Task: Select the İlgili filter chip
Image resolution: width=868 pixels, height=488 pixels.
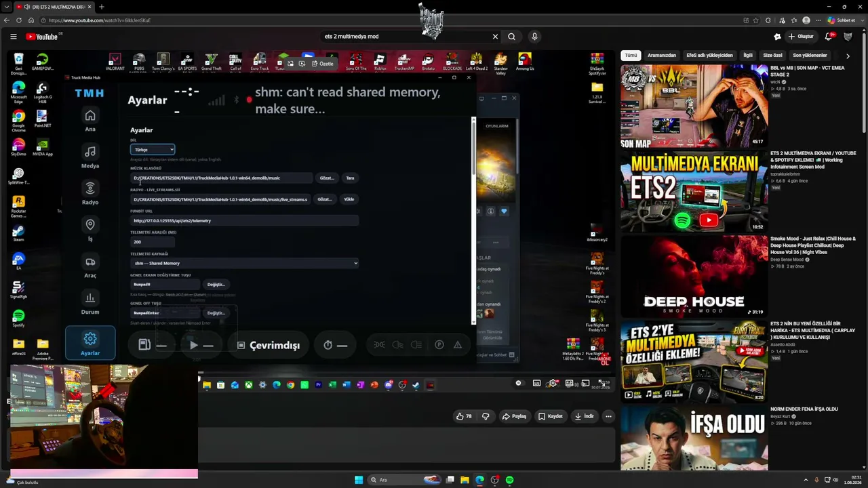Action: click(x=748, y=56)
